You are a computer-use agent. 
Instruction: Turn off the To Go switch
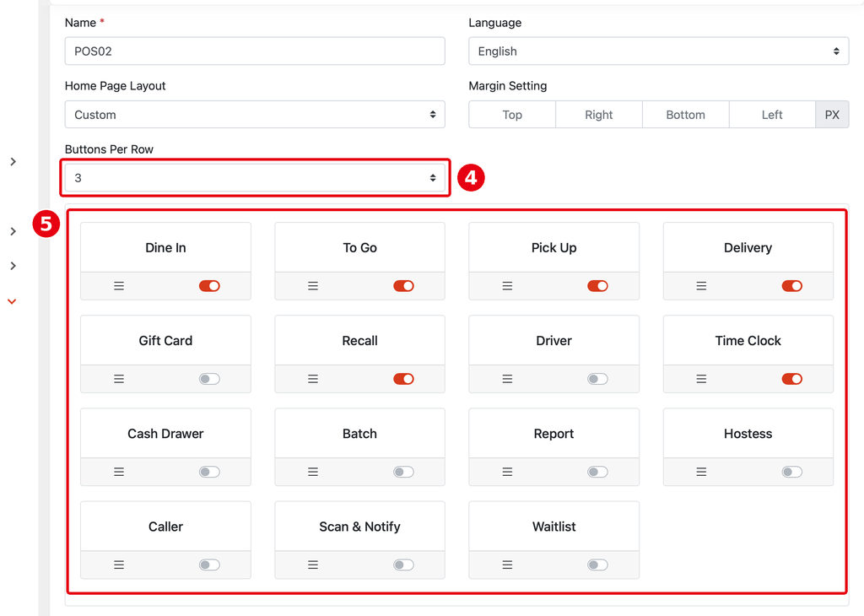tap(404, 286)
